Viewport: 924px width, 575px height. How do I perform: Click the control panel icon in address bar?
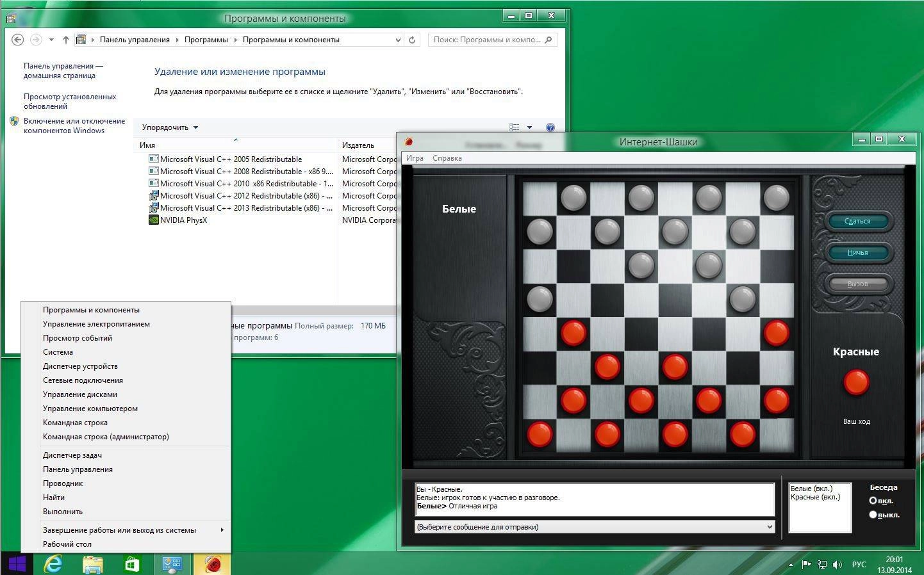click(81, 40)
